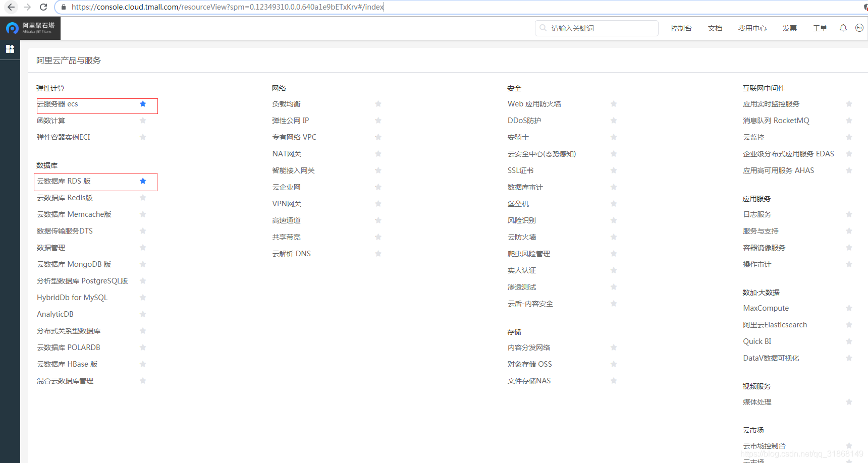Star 云数据库 MongoDB 版
The height and width of the screenshot is (463, 868).
pos(143,264)
